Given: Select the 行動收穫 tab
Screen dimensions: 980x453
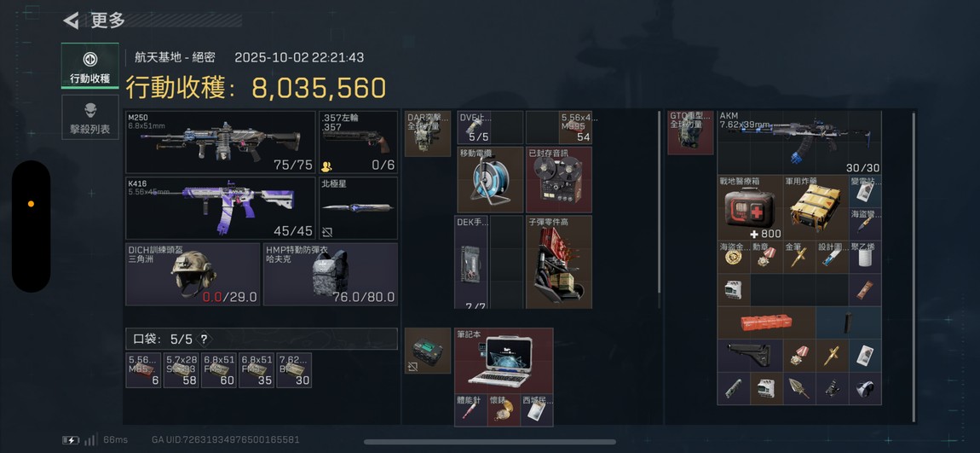Looking at the screenshot, I should tap(90, 65).
